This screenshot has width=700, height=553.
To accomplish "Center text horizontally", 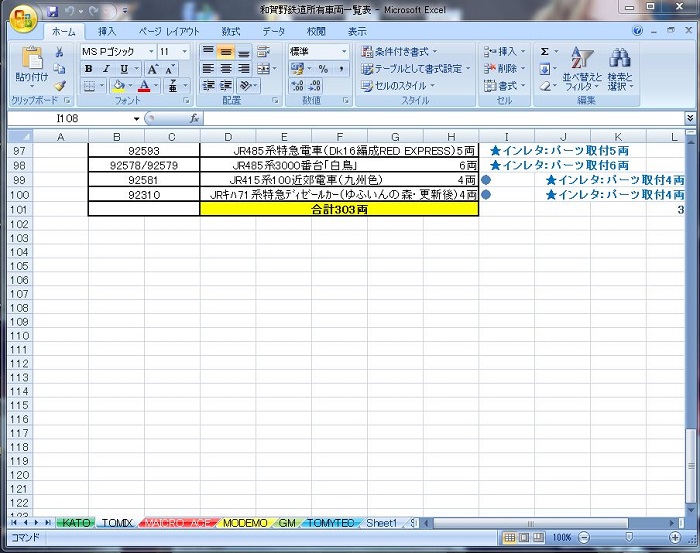I will (x=226, y=69).
